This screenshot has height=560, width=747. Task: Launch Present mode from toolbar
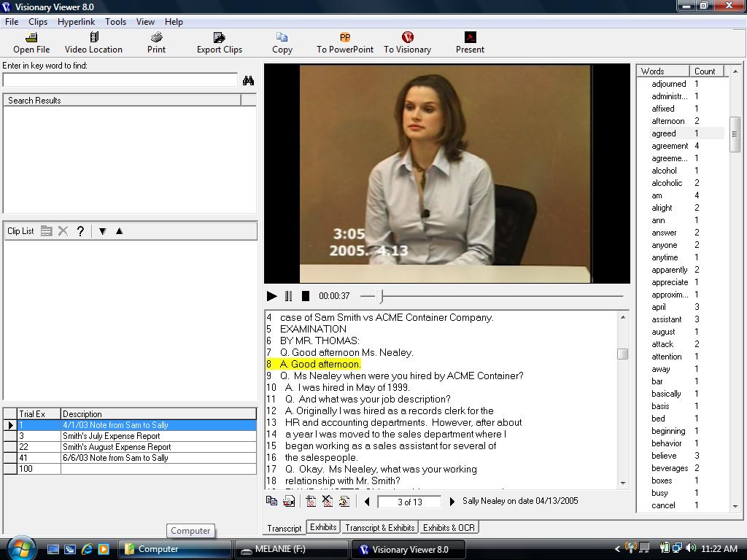click(x=470, y=38)
